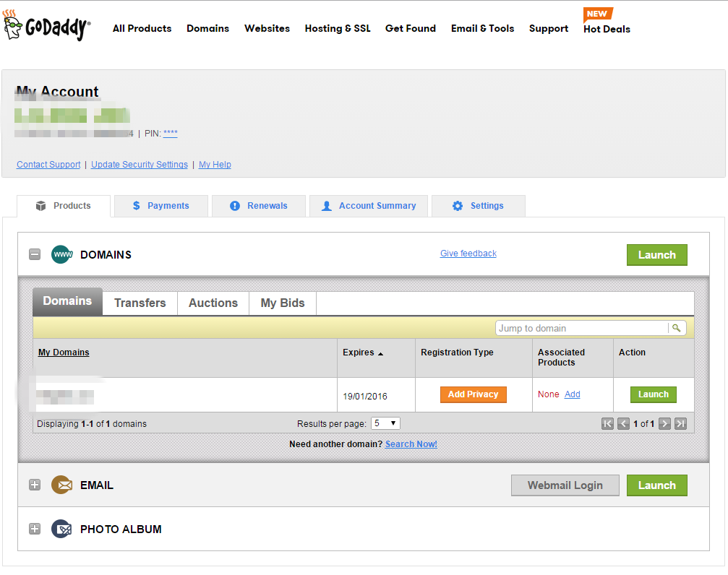Image resolution: width=728 pixels, height=575 pixels.
Task: Click the GoDaddy logo
Action: pyautogui.click(x=47, y=27)
